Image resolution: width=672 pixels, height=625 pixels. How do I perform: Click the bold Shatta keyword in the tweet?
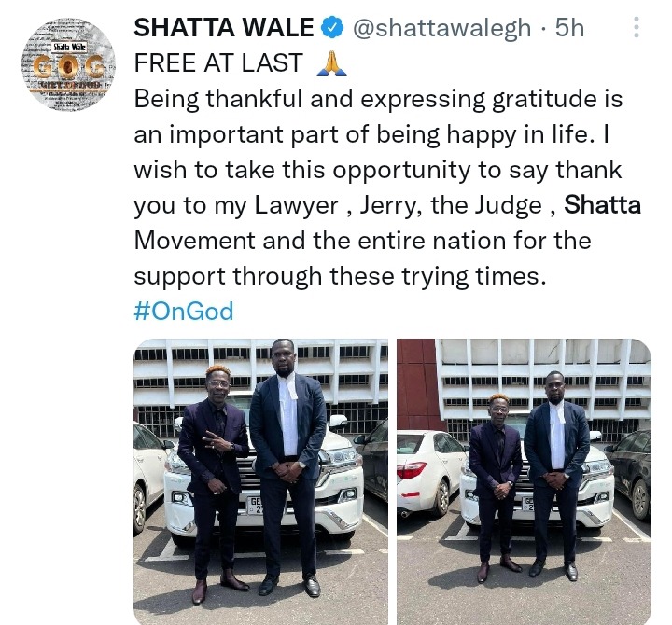pyautogui.click(x=602, y=205)
